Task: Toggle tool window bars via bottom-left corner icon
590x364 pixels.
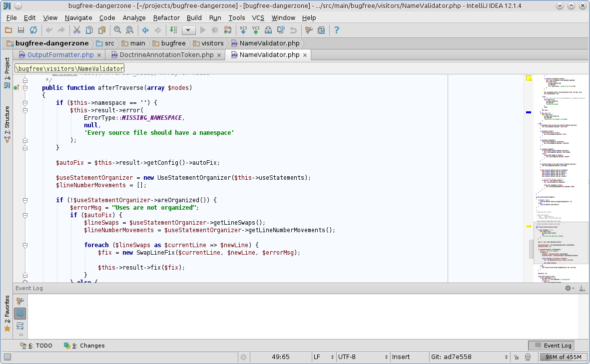Action: 7,357
